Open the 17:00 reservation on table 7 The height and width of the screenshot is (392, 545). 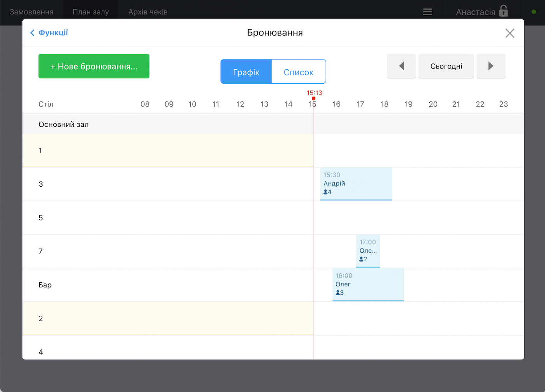(368, 251)
